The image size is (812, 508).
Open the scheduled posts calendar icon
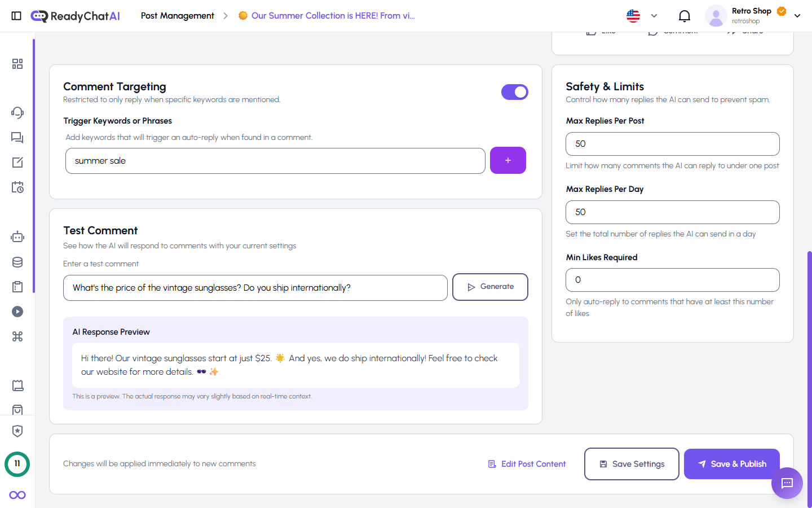pyautogui.click(x=17, y=186)
